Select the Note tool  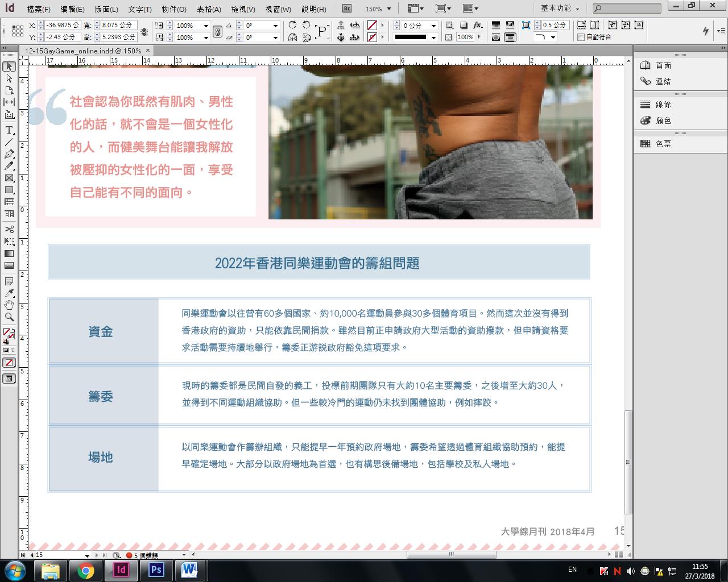(x=9, y=281)
